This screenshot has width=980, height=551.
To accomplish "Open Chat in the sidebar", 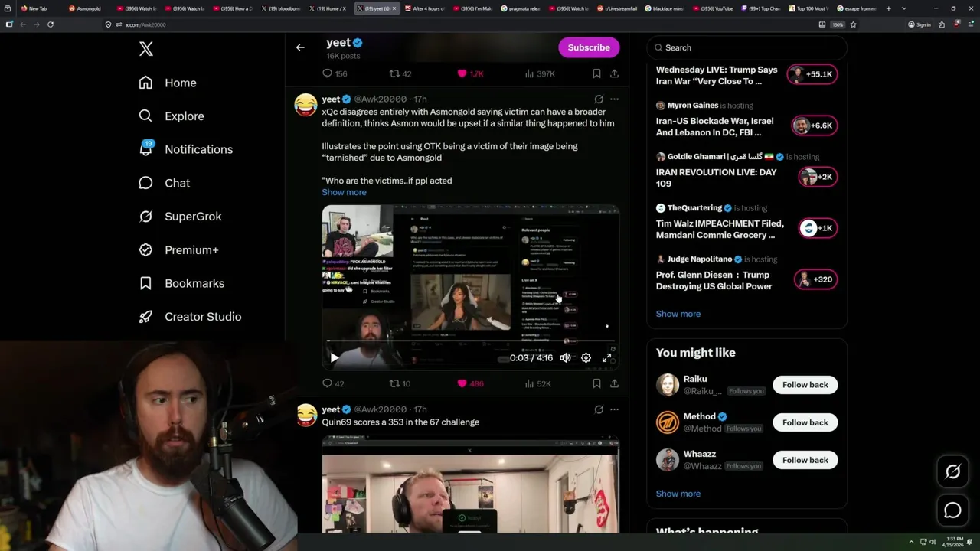I will pyautogui.click(x=164, y=183).
